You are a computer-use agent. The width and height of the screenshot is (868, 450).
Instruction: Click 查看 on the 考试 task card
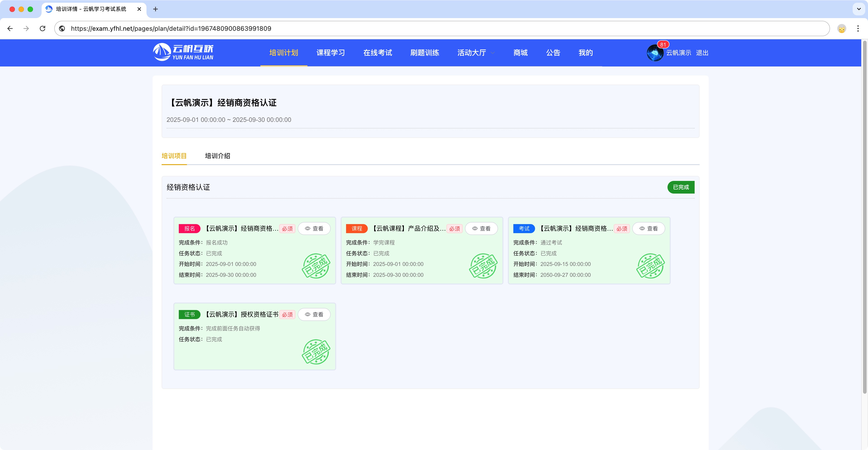[x=648, y=229]
